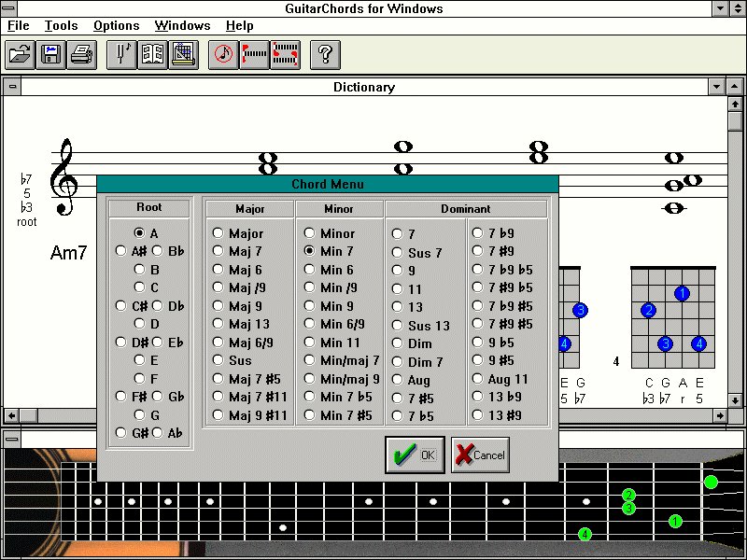Click the single-row fretboard view icon
This screenshot has width=747, height=560.
coord(254,55)
